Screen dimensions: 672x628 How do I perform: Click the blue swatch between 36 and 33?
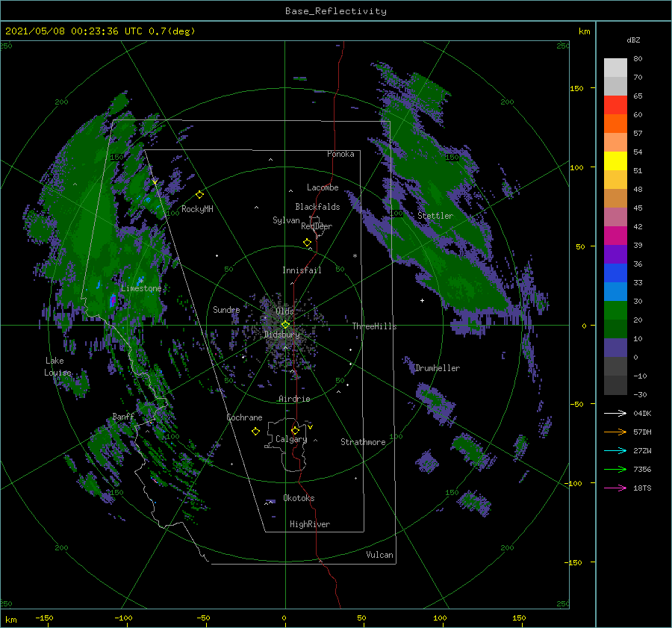[x=615, y=273]
